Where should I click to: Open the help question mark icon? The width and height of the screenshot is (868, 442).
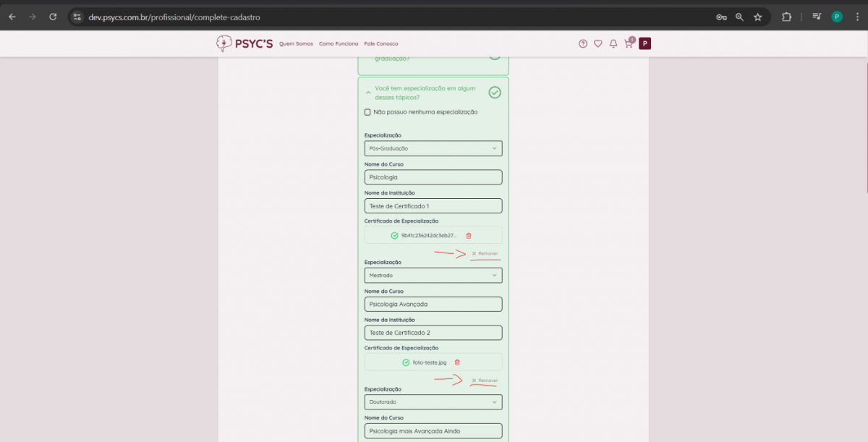point(583,43)
